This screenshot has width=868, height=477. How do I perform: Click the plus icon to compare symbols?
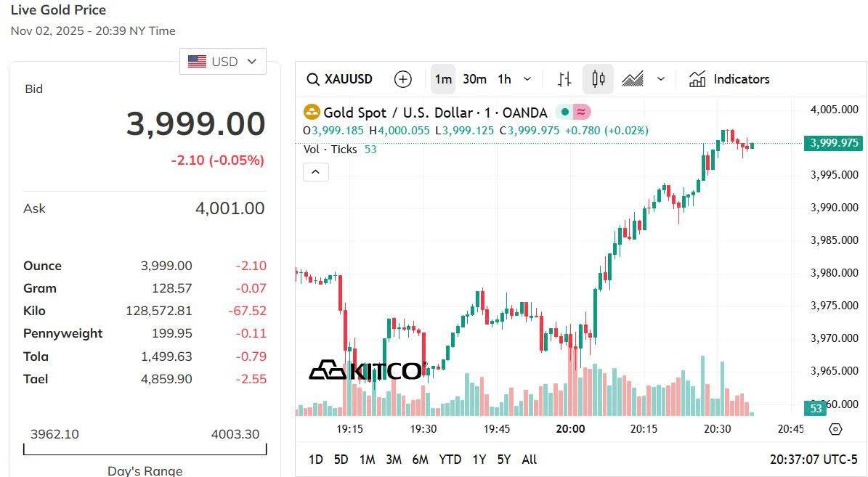coord(403,79)
